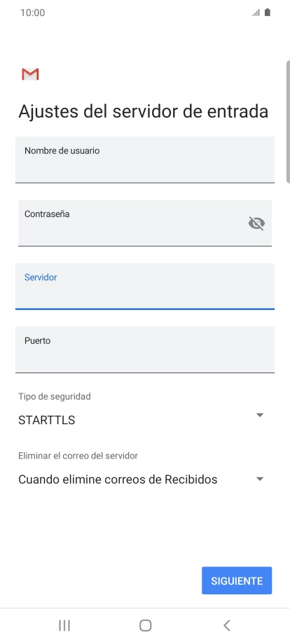This screenshot has height=644, width=290.
Task: Tap the Tipo de seguridad label
Action: (x=55, y=396)
